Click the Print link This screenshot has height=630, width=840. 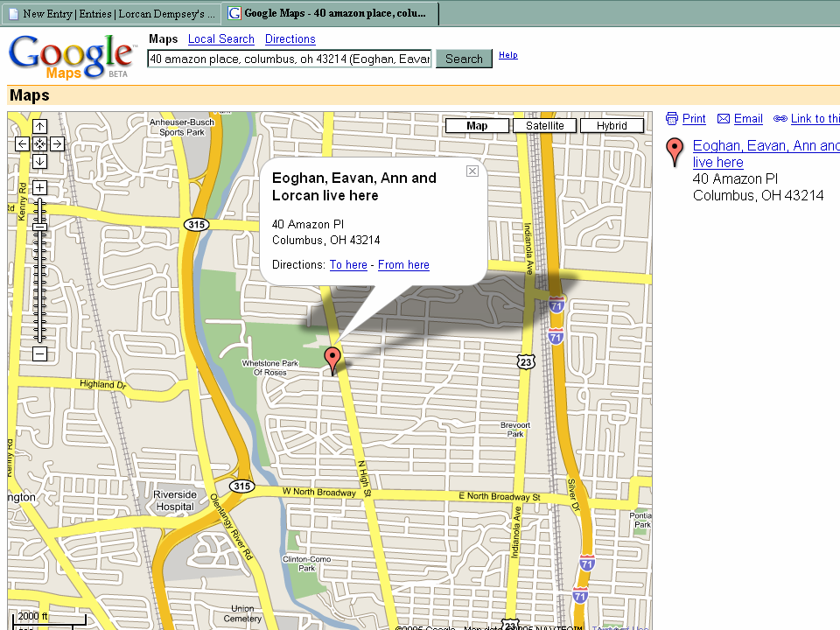coord(694,119)
